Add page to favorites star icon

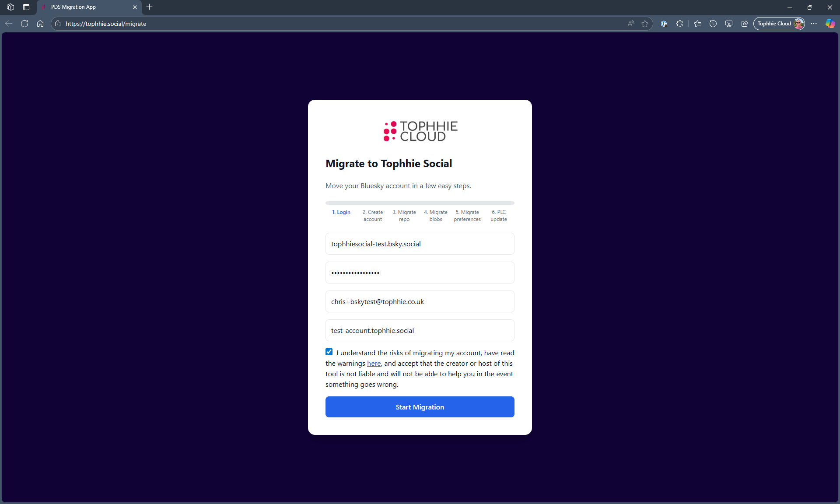[x=645, y=24]
